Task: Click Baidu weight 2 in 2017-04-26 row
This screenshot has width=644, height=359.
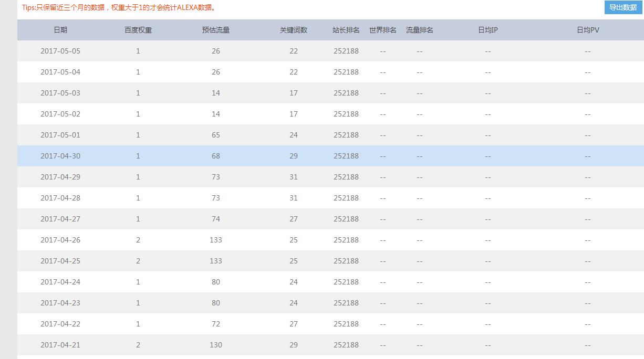Action: (x=138, y=240)
